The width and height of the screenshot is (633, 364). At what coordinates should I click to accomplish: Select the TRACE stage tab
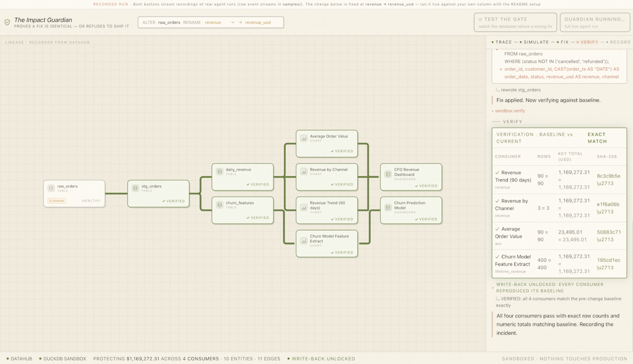tap(502, 42)
